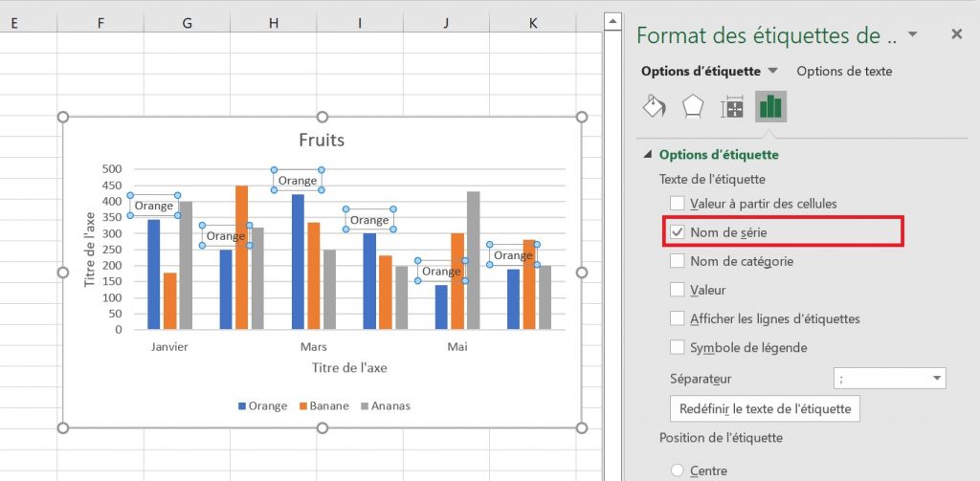Select the Fruits chart title
The width and height of the screenshot is (980, 481).
tap(322, 140)
